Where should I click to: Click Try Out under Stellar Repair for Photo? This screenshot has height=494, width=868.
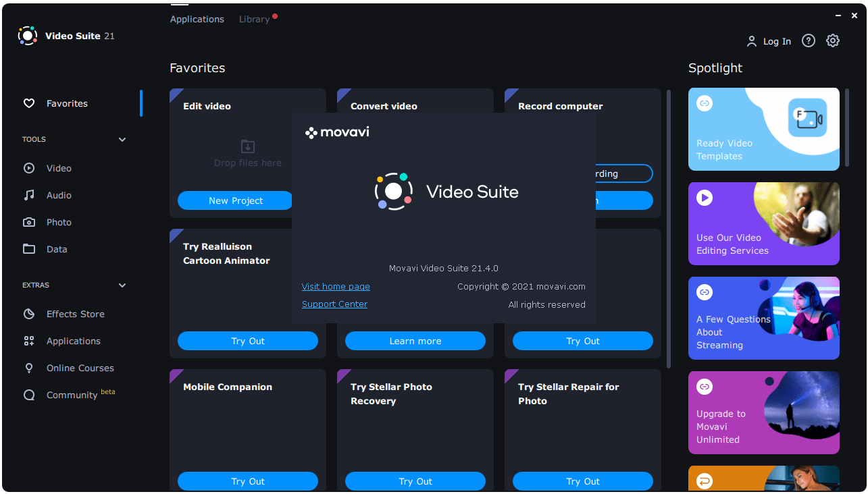583,481
